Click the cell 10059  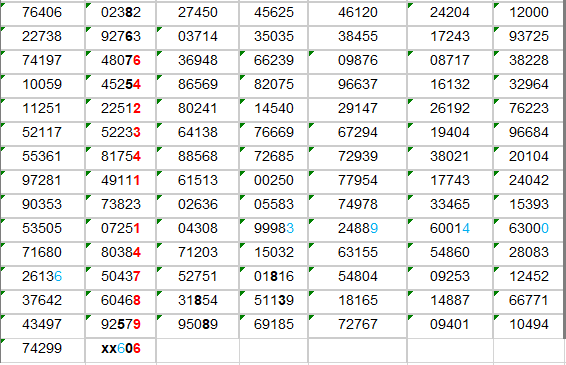coord(43,85)
